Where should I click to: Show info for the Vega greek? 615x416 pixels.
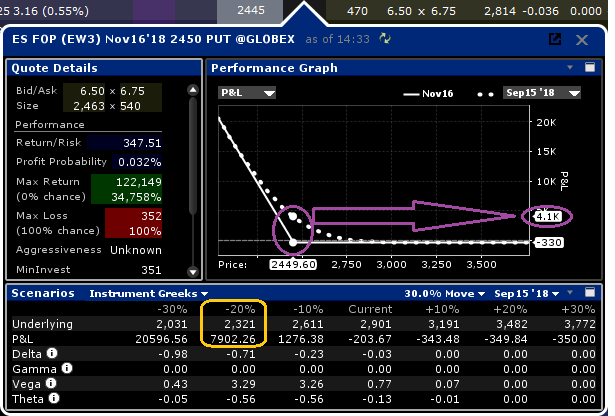point(51,383)
